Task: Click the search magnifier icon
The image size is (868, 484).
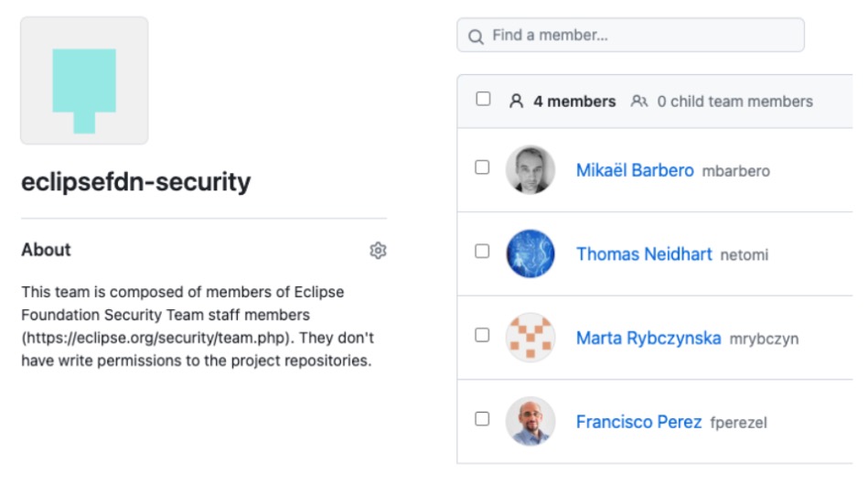Action: pyautogui.click(x=476, y=37)
